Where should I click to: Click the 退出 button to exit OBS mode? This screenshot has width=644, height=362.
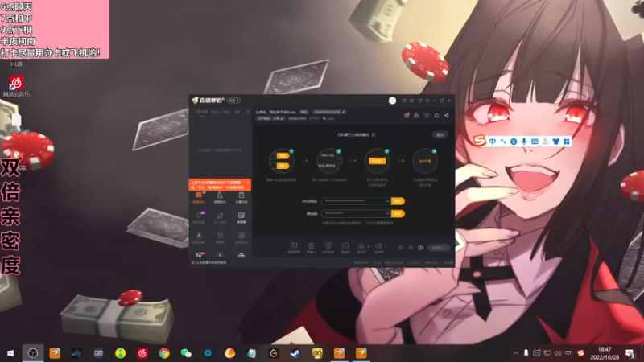tap(440, 134)
